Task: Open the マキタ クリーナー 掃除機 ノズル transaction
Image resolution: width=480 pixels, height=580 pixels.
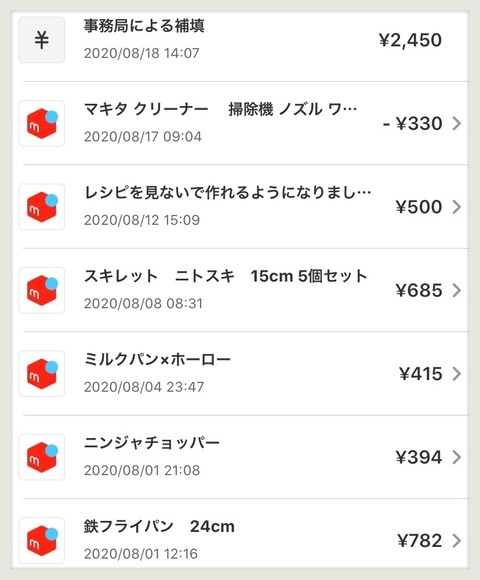Action: coord(240,124)
